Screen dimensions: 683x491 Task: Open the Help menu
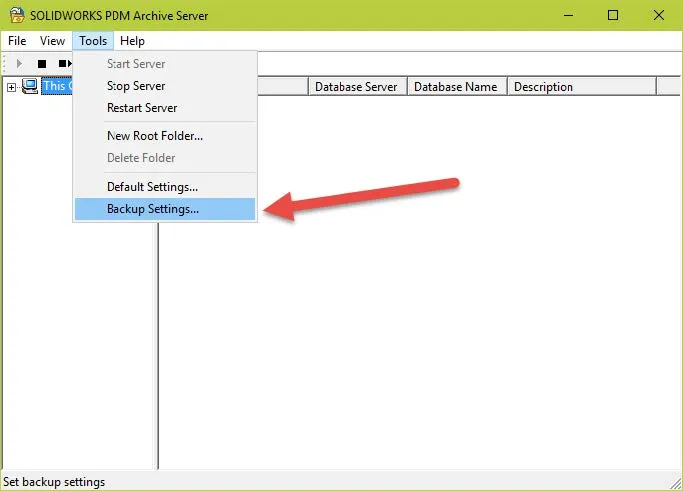pos(132,41)
